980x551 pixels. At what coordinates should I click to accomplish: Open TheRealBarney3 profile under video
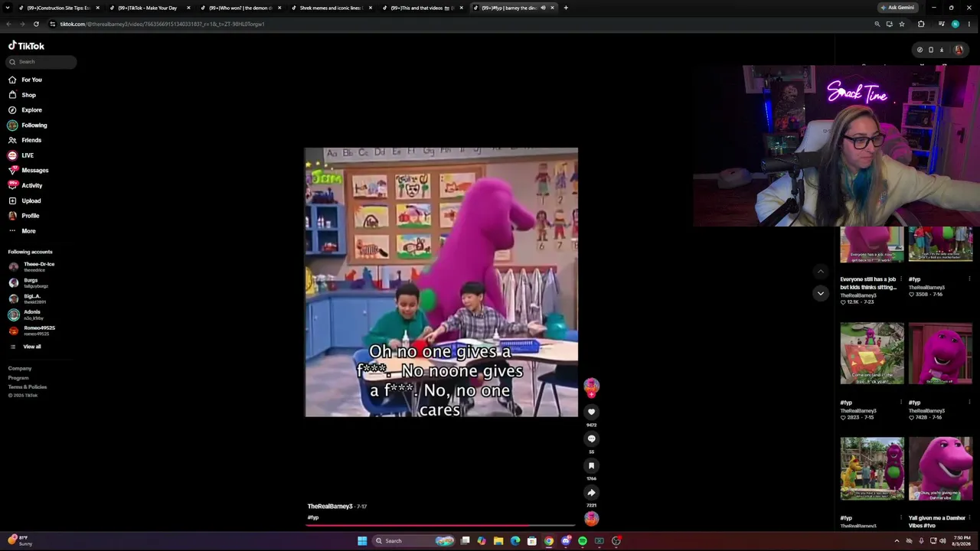point(330,507)
